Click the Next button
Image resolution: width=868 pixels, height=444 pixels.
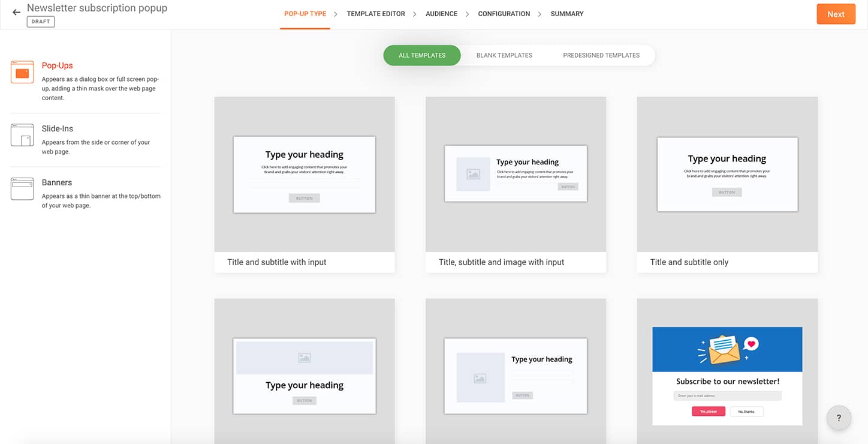coord(836,13)
